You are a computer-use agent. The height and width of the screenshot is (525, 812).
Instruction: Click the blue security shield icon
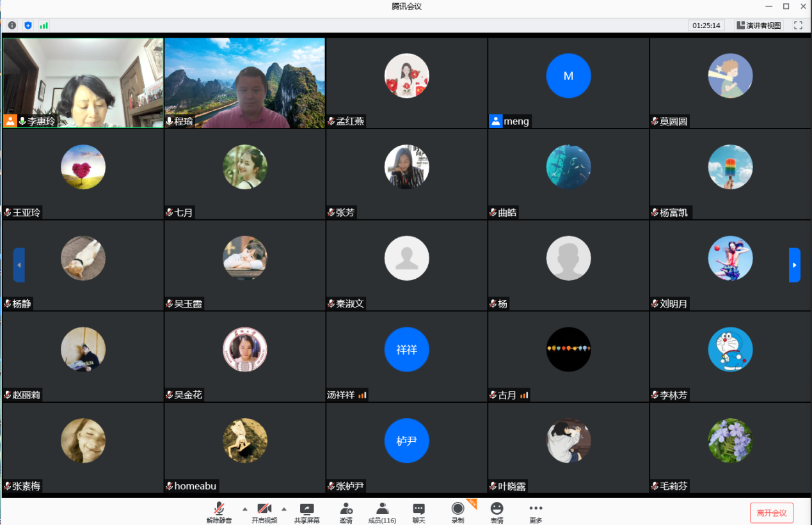tap(28, 26)
